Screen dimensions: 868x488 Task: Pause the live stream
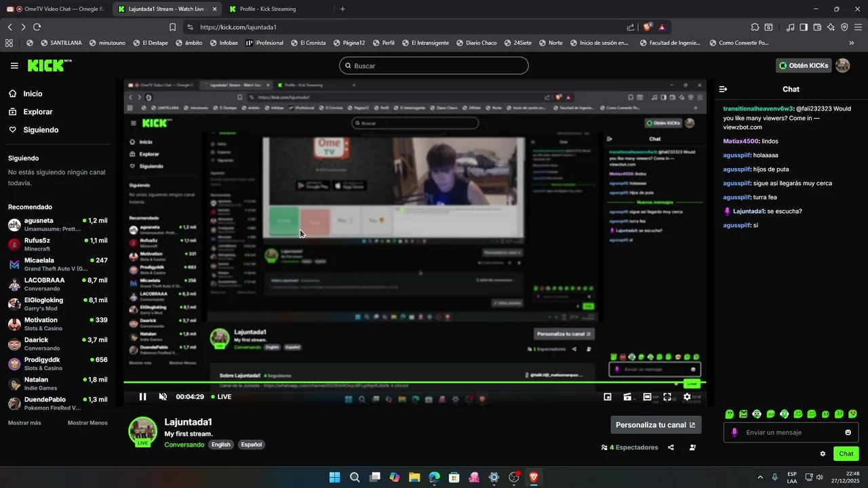142,396
